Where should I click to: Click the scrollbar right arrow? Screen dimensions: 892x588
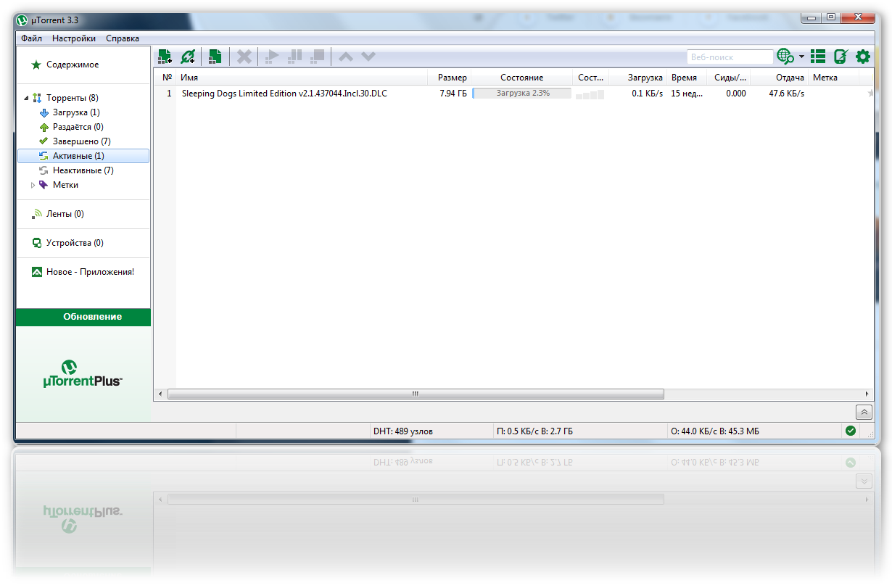tap(867, 394)
